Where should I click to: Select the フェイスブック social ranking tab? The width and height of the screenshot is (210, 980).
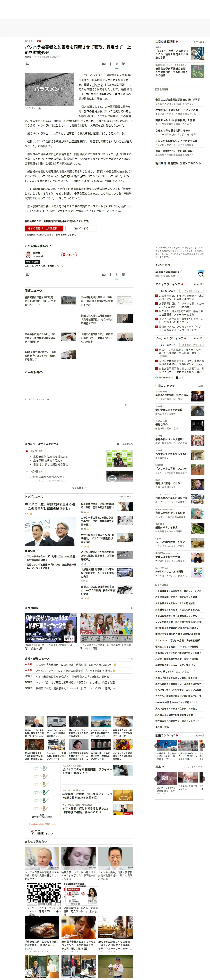168,345
